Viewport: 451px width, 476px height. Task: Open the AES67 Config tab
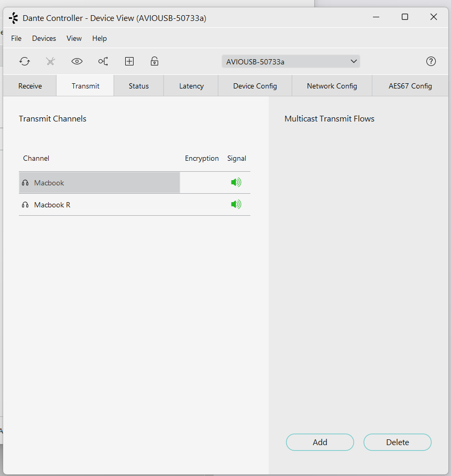(410, 86)
